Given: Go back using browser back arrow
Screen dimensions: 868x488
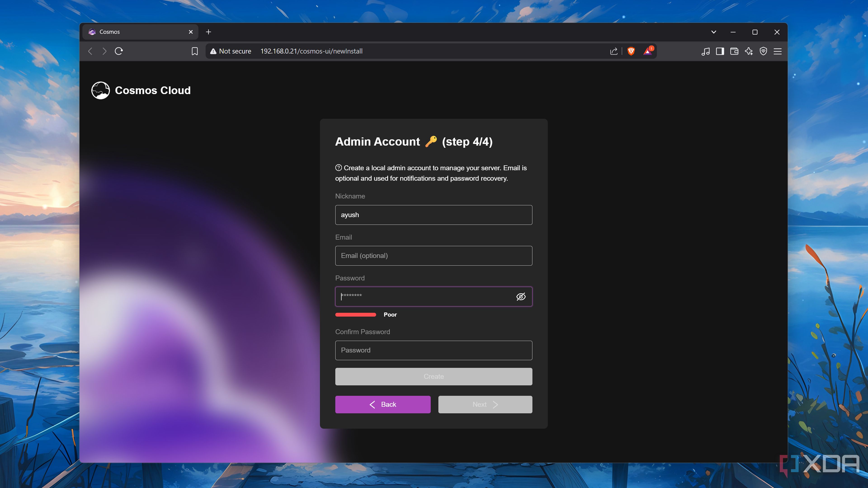Looking at the screenshot, I should 90,51.
